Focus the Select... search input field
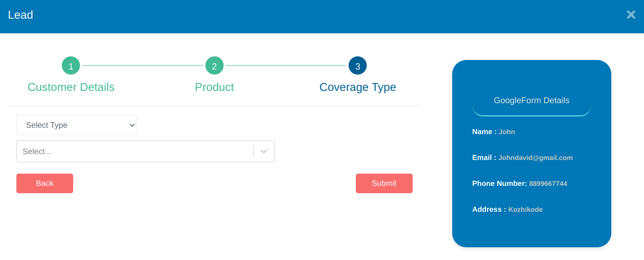 [x=134, y=151]
